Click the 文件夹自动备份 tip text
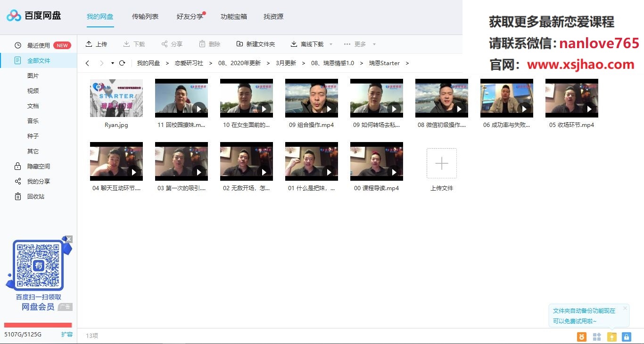 584,316
